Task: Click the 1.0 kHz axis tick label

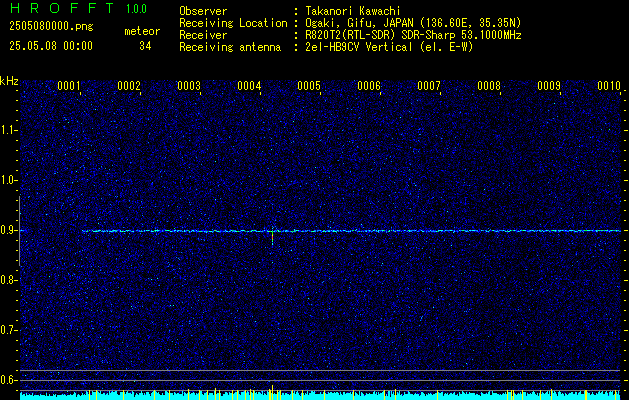Action: point(8,180)
